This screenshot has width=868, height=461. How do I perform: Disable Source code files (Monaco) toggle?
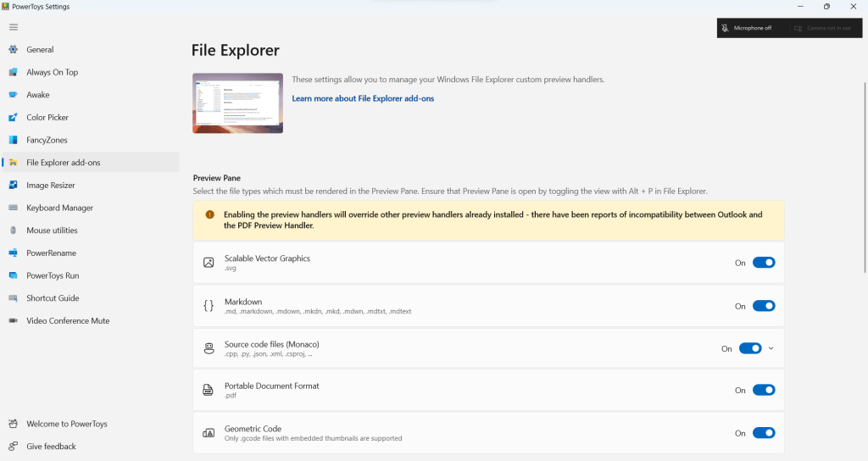(751, 348)
